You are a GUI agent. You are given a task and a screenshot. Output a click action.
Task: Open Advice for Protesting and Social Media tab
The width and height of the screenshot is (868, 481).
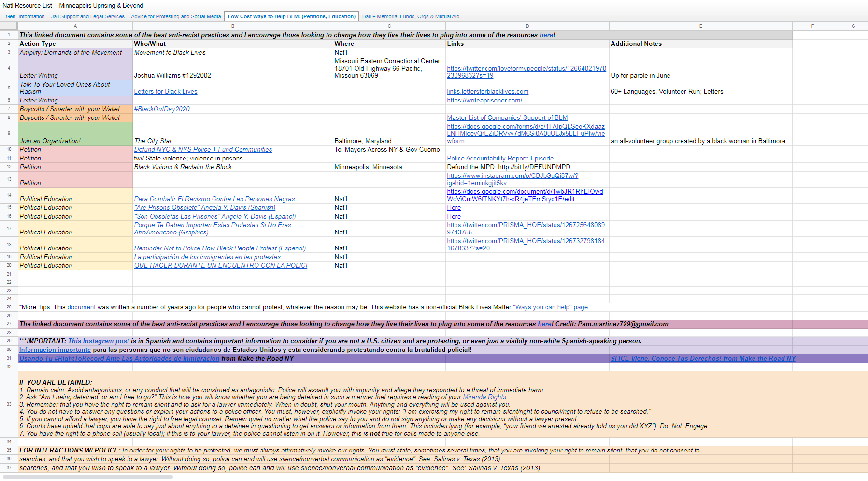click(x=176, y=16)
